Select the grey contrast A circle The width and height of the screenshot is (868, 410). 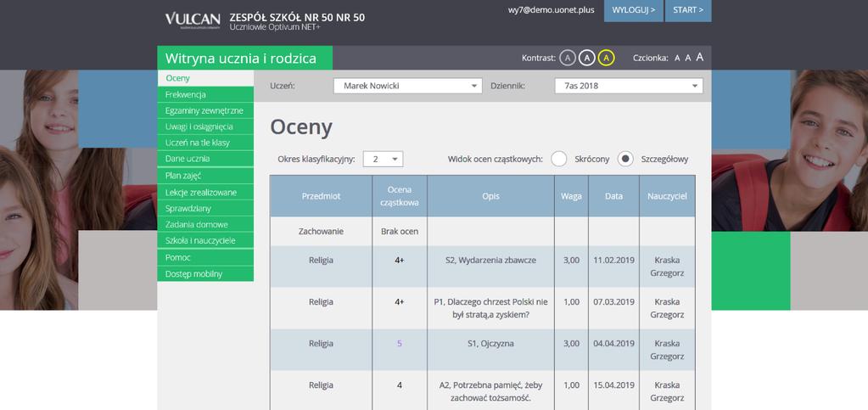(x=568, y=58)
